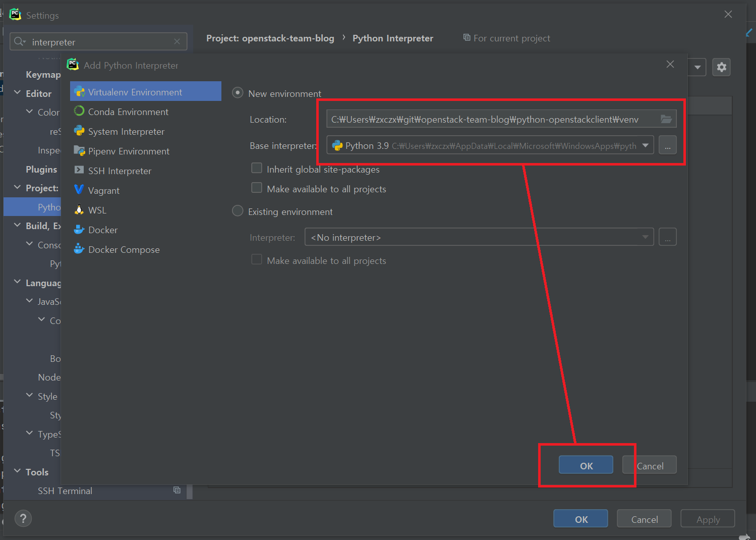Image resolution: width=756 pixels, height=540 pixels.
Task: Click the Apply button in Settings
Action: (708, 519)
